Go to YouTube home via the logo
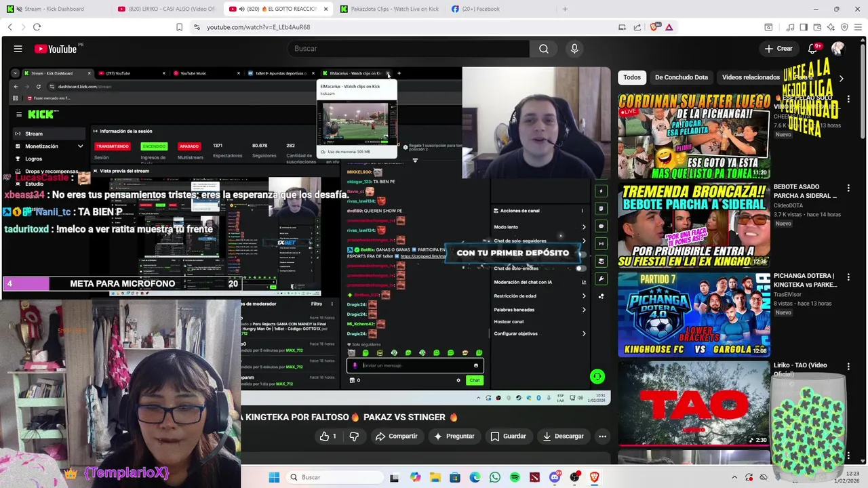This screenshot has height=488, width=868. pos(57,49)
